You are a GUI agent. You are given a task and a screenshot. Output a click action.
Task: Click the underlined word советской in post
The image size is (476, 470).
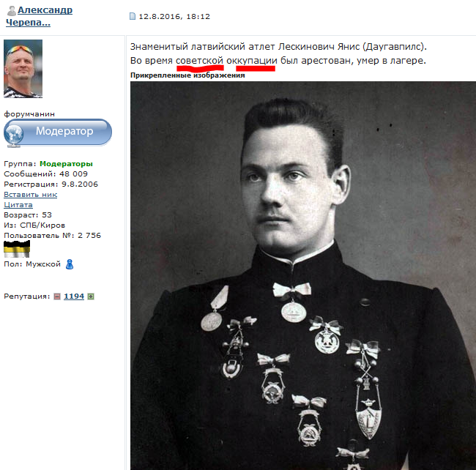[x=199, y=61]
